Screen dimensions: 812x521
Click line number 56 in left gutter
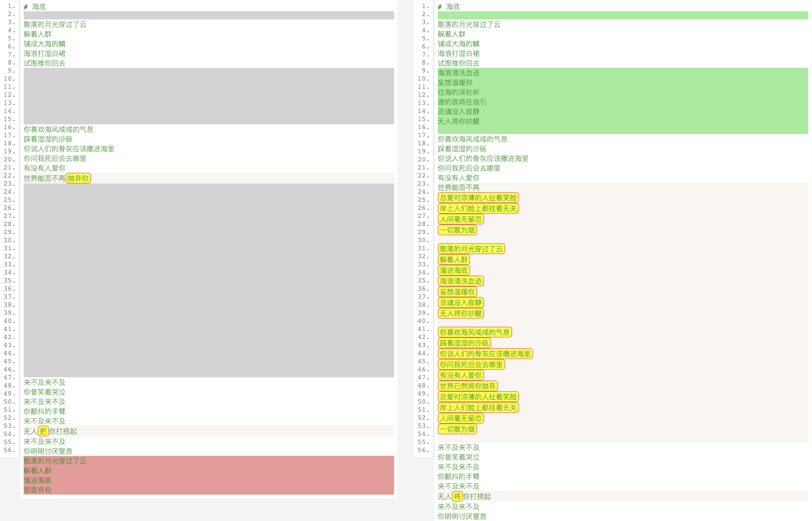tap(9, 450)
